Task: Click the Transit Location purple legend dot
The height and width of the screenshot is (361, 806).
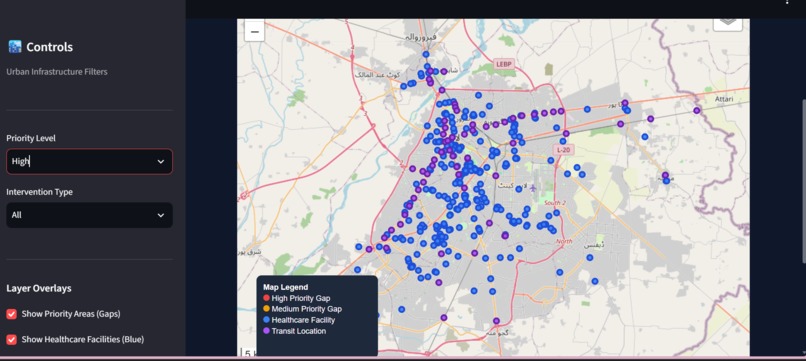Action: click(266, 331)
